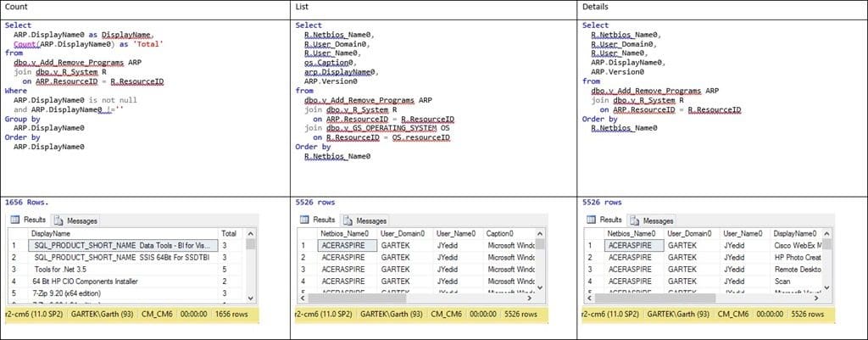Switch to Messages tab in Details pane
868x340 pixels.
click(x=652, y=220)
